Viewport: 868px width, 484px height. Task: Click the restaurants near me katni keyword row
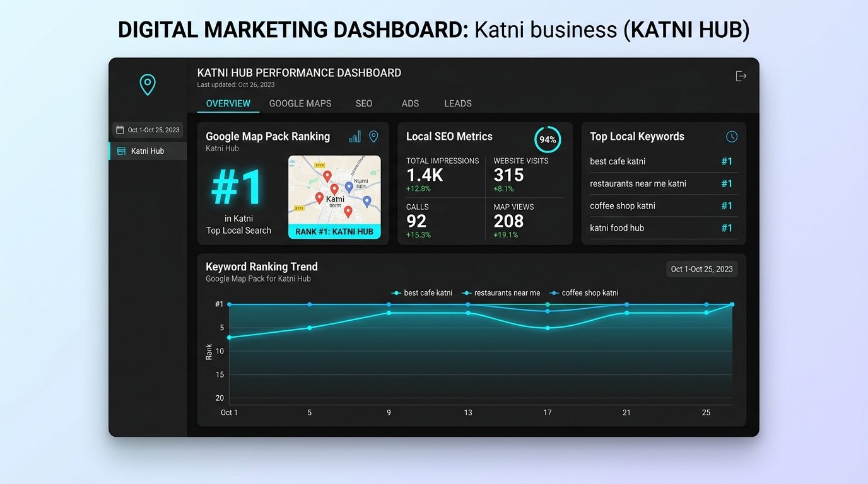coord(664,183)
